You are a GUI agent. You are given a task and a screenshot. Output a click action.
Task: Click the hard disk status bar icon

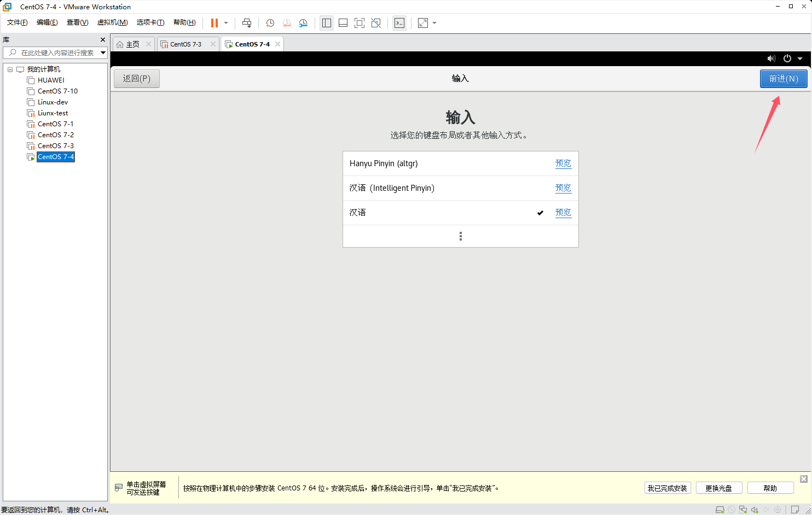click(720, 510)
